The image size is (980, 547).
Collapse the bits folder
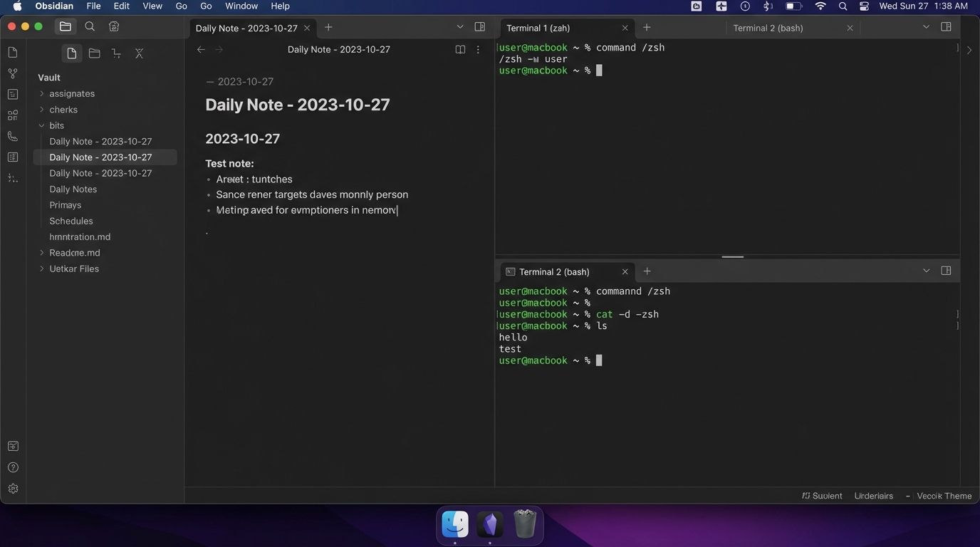[42, 125]
